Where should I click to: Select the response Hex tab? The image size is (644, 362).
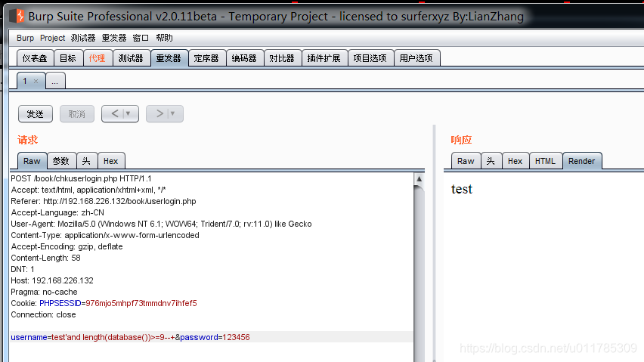tap(515, 161)
